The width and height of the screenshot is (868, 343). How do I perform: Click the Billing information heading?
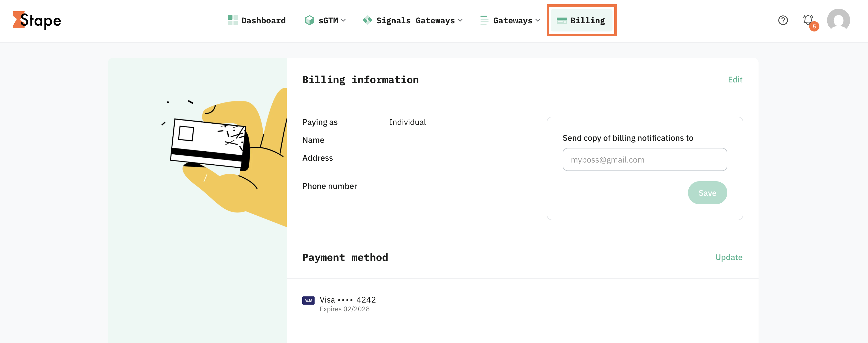tap(360, 80)
